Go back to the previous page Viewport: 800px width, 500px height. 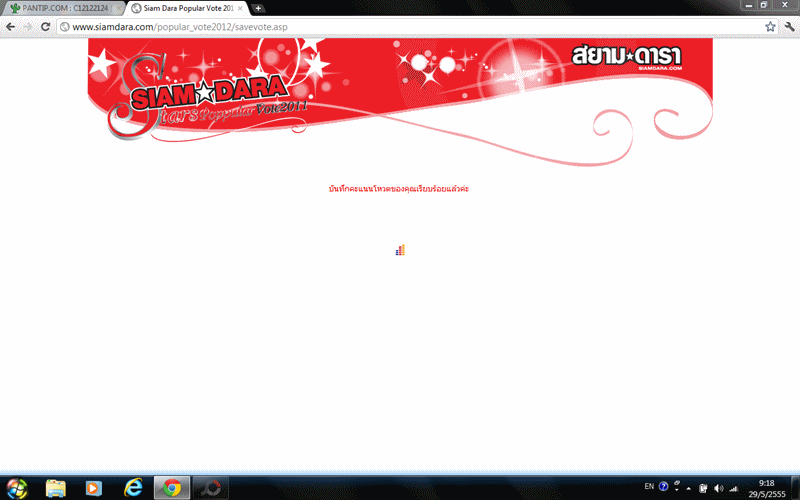tap(10, 27)
